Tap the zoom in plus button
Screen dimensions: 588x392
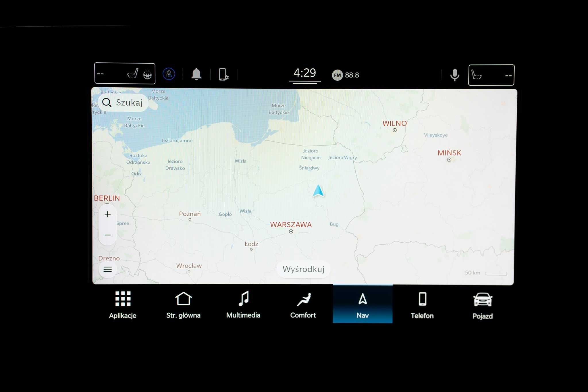108,214
